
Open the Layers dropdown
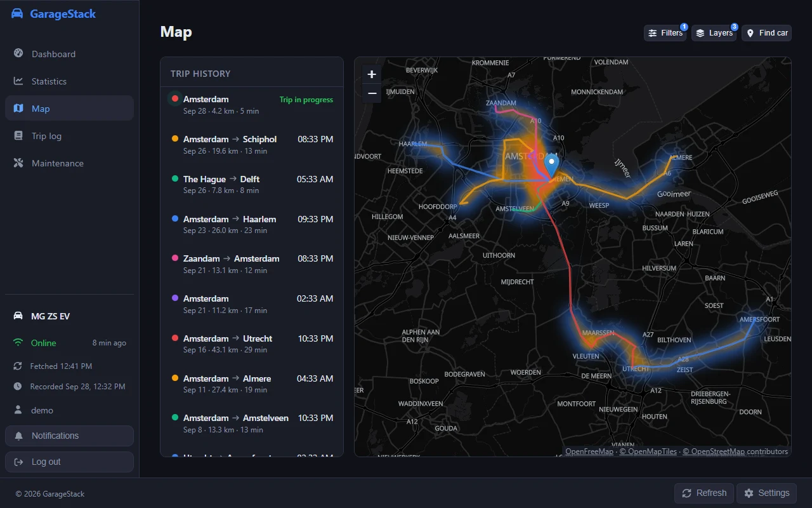(x=714, y=33)
